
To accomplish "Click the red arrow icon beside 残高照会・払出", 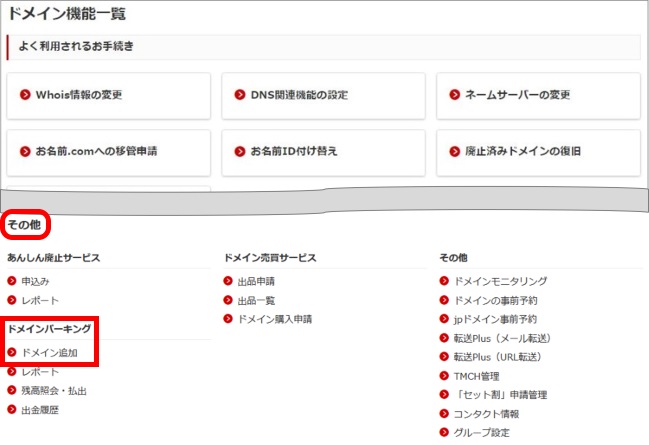I will 12,390.
